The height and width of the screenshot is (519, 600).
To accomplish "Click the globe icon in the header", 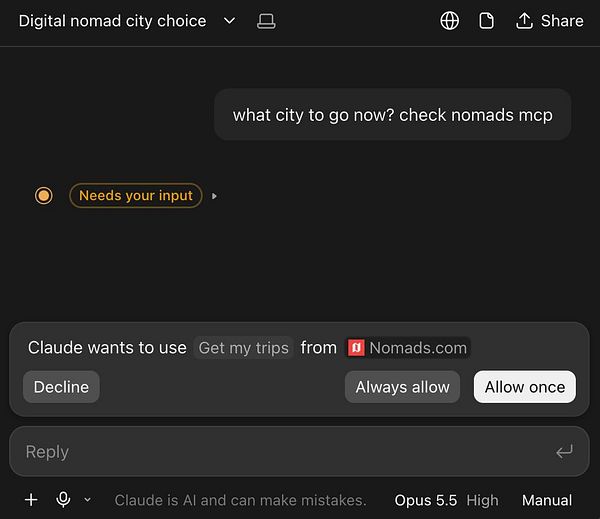I will (449, 21).
